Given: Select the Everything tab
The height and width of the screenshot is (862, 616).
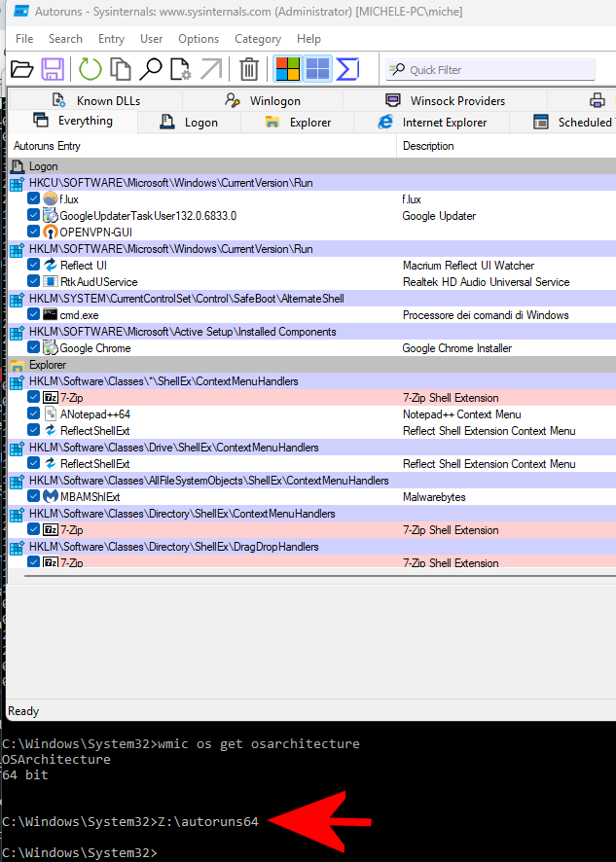Looking at the screenshot, I should (73, 121).
